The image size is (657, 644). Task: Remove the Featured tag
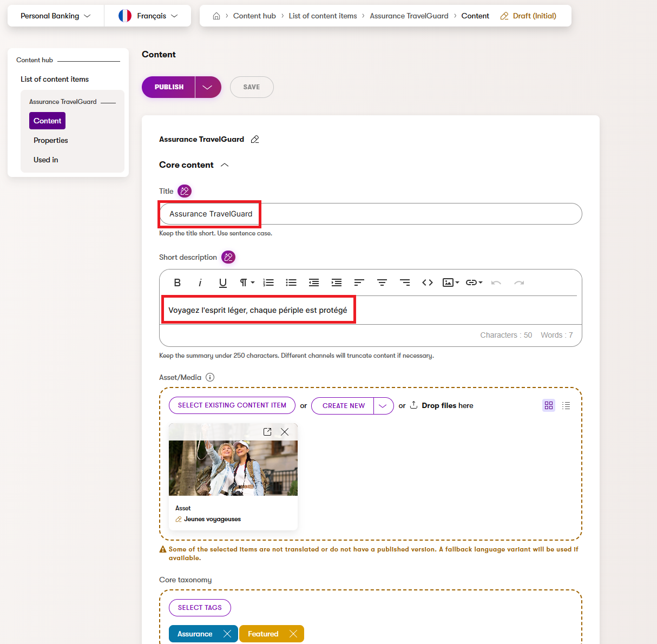(x=293, y=634)
